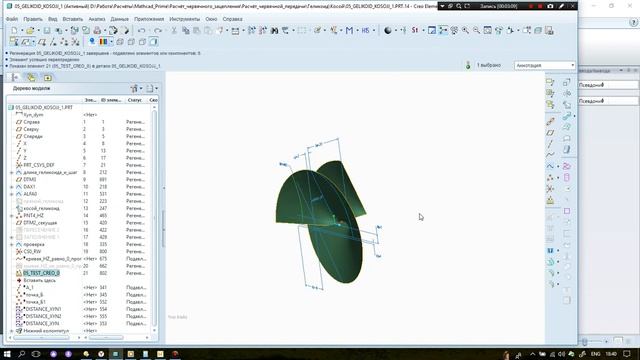Select DTM2_секущая plane in the tree
Image resolution: width=640 pixels, height=360 pixels.
40,223
